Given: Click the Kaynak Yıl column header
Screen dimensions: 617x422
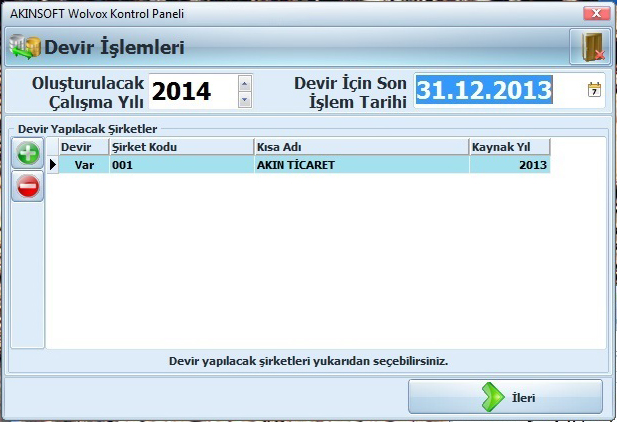Looking at the screenshot, I should 510,147.
